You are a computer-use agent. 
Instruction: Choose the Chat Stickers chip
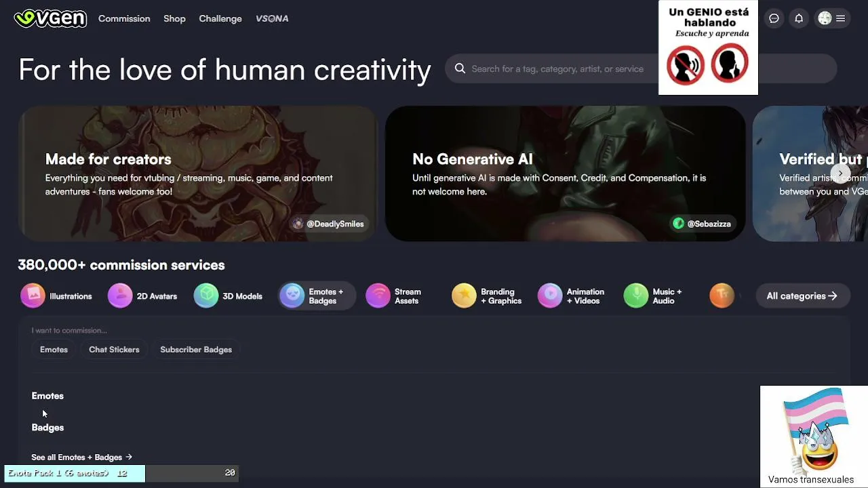point(114,350)
